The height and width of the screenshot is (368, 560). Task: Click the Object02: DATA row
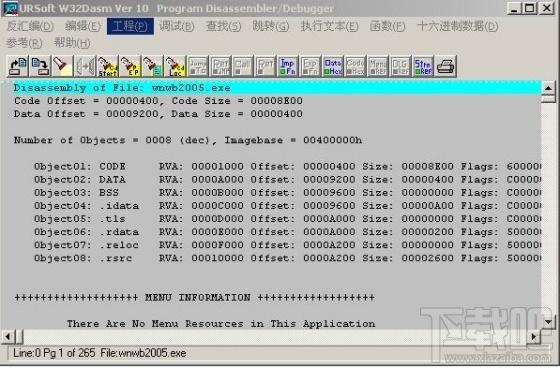coord(287,179)
